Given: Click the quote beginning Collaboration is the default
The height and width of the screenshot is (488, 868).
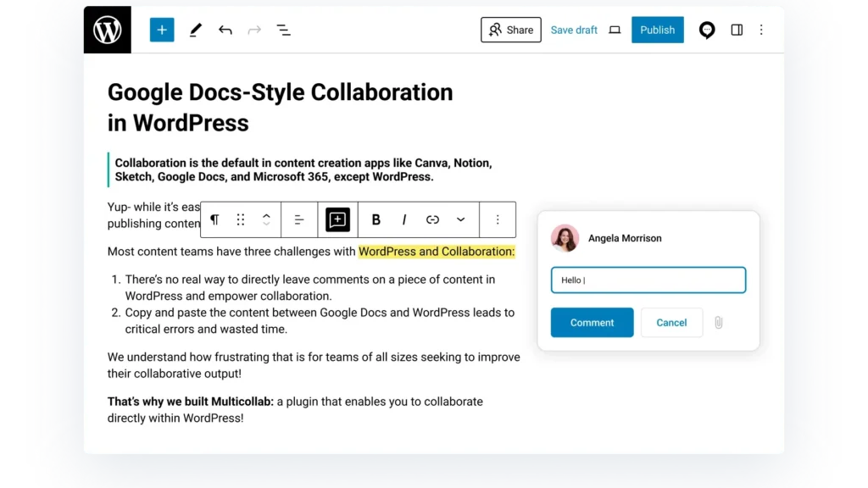Looking at the screenshot, I should [303, 169].
